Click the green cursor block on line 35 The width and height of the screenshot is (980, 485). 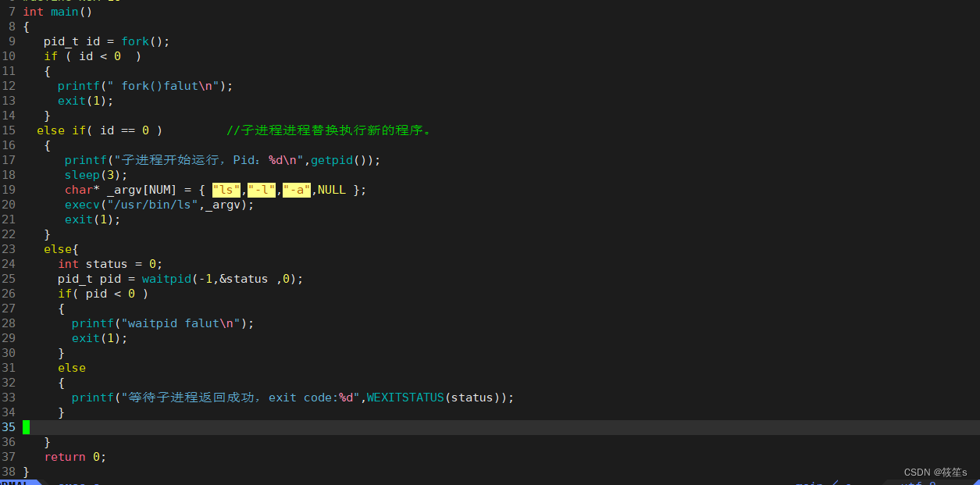[26, 427]
